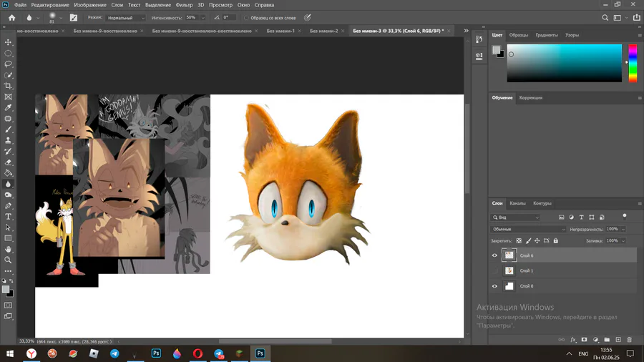Select the Crop tool

click(x=9, y=86)
